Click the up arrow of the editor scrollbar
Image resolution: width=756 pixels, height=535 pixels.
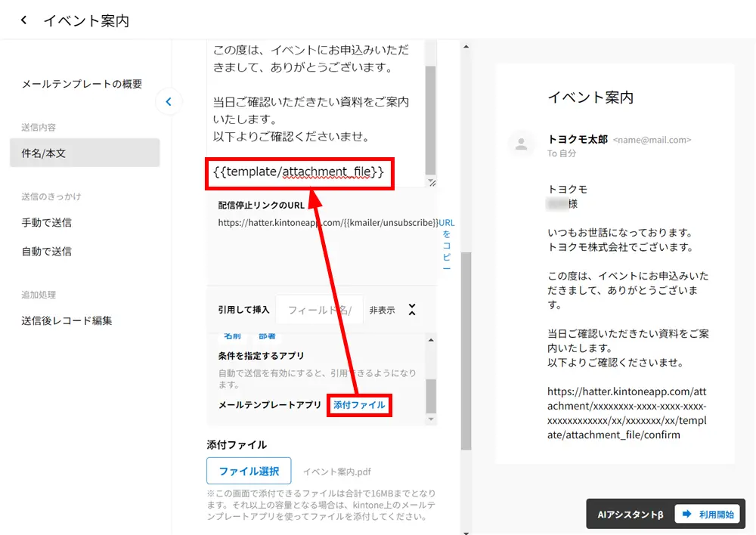466,47
